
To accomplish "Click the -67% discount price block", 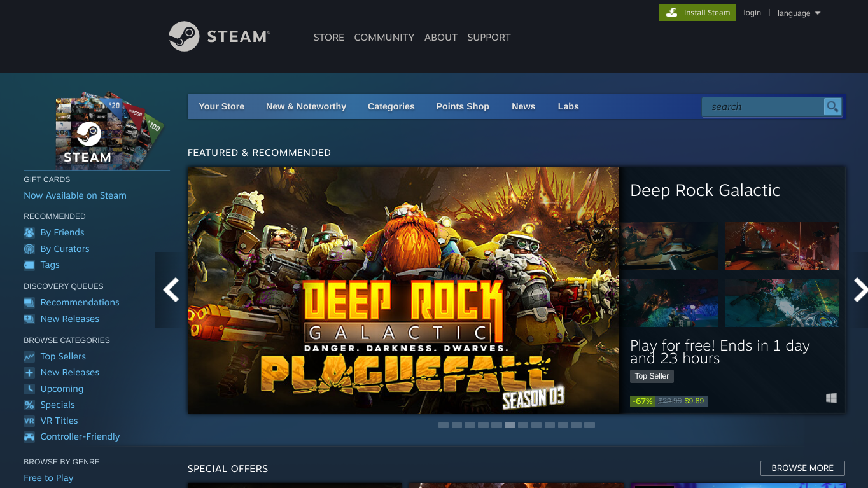I will pos(668,401).
